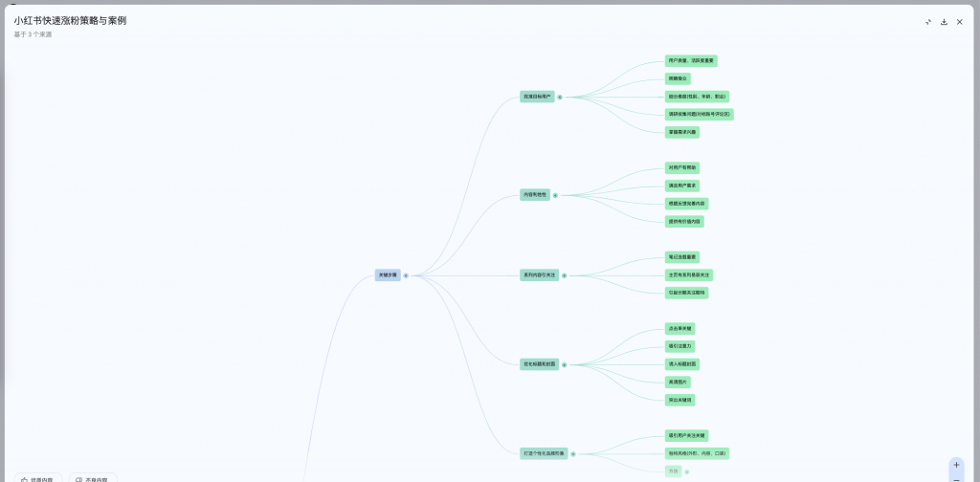Open the 突出关键词 leaf node

tap(680, 400)
